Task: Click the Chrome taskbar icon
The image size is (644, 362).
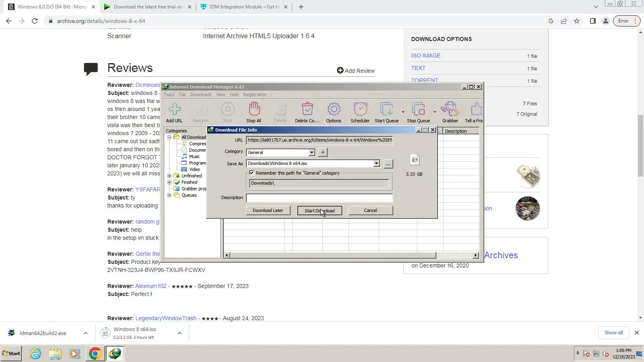Action: tap(95, 354)
